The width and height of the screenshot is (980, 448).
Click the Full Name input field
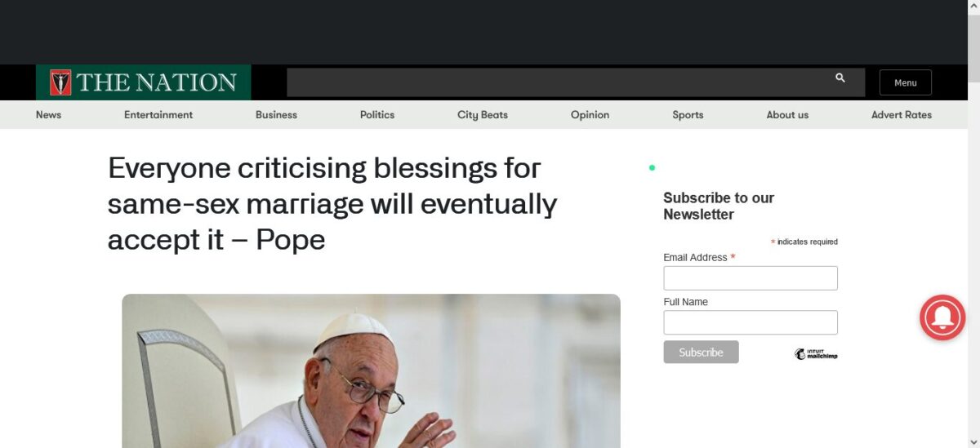point(751,322)
